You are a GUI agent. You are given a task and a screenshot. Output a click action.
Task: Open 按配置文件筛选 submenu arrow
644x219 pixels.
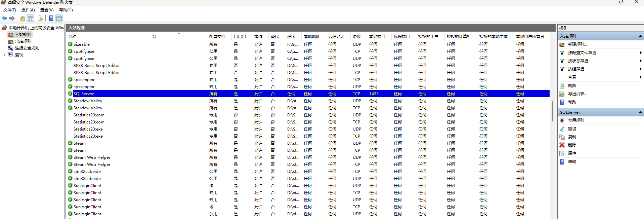click(x=641, y=52)
